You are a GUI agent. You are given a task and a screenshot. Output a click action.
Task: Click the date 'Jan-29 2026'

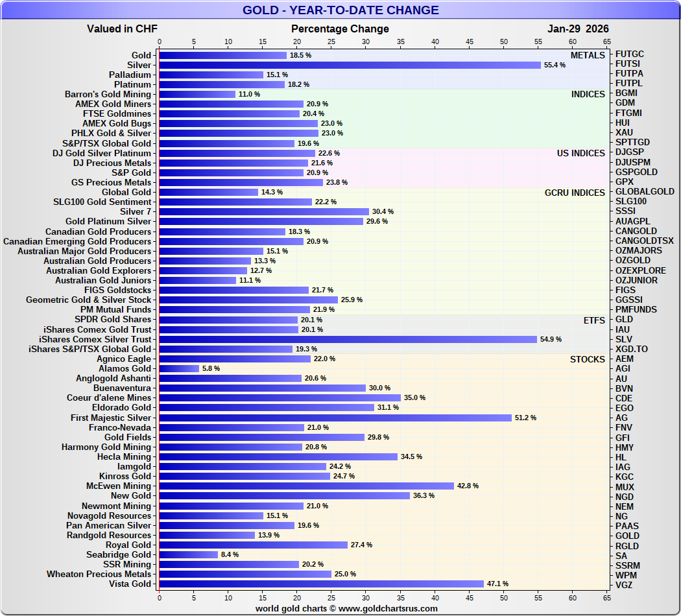point(578,29)
